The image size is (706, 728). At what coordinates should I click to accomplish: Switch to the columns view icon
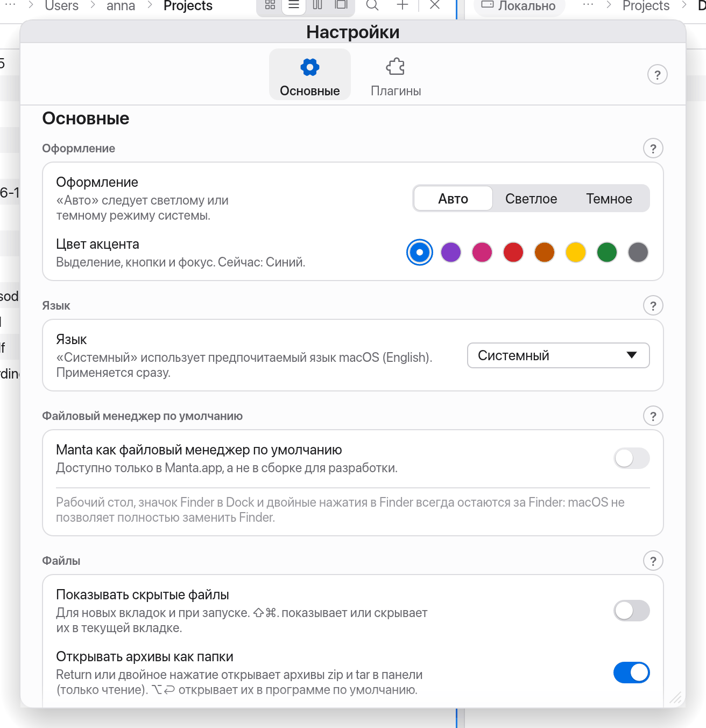coord(317,5)
